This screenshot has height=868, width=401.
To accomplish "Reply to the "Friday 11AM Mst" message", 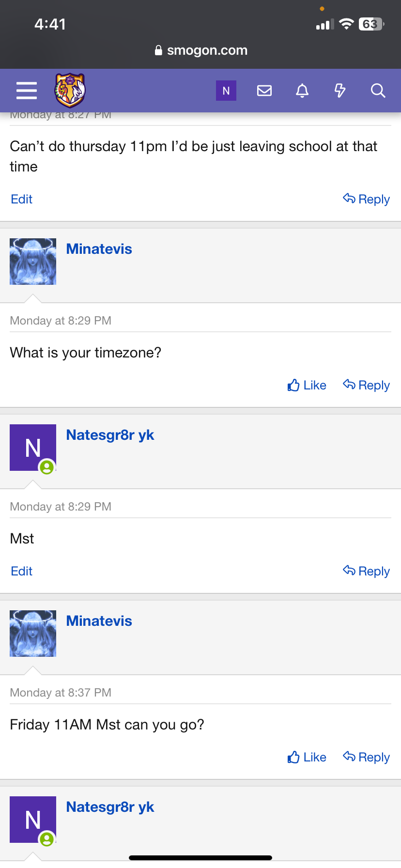I will [x=366, y=757].
